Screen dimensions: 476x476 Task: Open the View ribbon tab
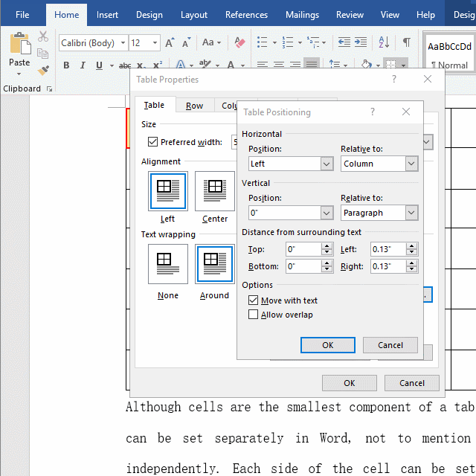[390, 15]
